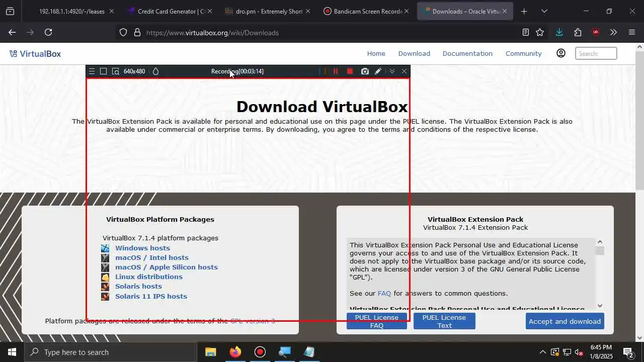Expand more tools overflow chevron in Firefox
Image resolution: width=644 pixels, height=362 pixels.
click(x=613, y=32)
